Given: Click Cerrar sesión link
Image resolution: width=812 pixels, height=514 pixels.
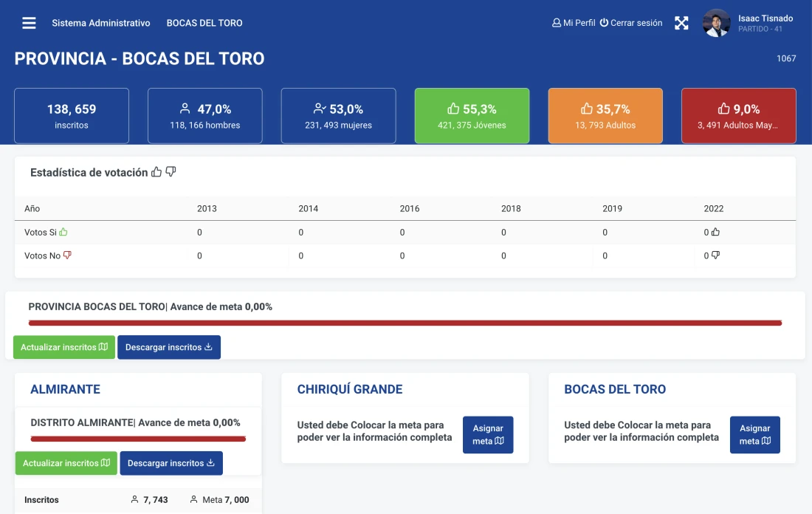Looking at the screenshot, I should (631, 23).
